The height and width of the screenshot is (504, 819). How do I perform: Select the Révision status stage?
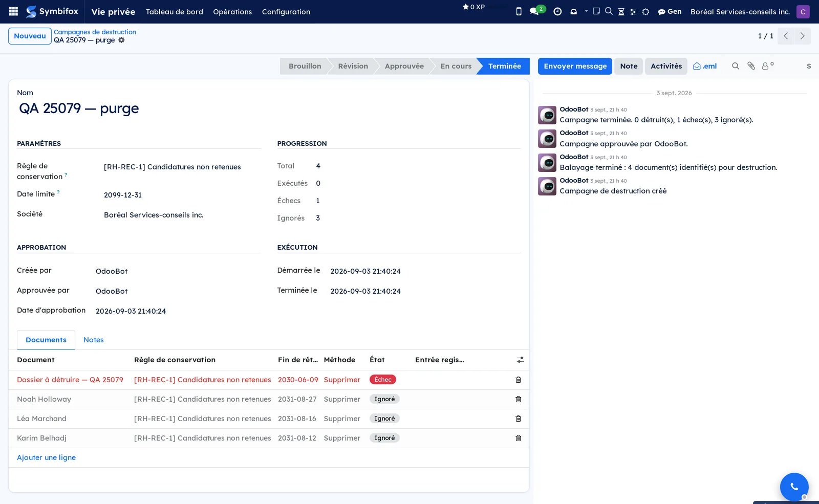pyautogui.click(x=353, y=66)
